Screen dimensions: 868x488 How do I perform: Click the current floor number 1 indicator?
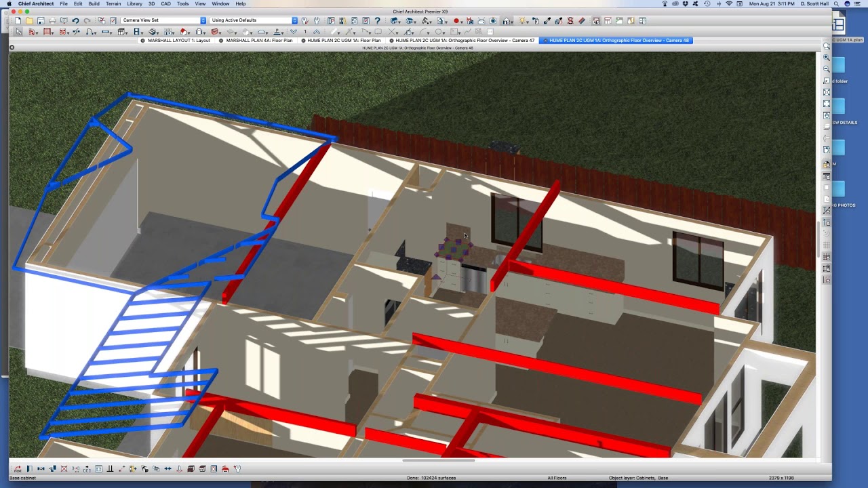click(305, 32)
